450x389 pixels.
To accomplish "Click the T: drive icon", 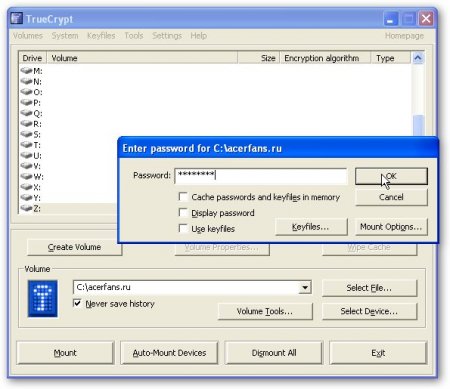I will 26,145.
